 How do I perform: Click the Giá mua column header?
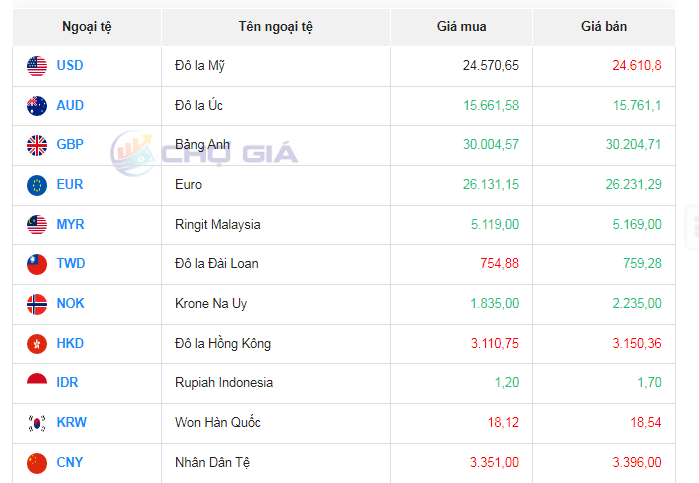(462, 27)
